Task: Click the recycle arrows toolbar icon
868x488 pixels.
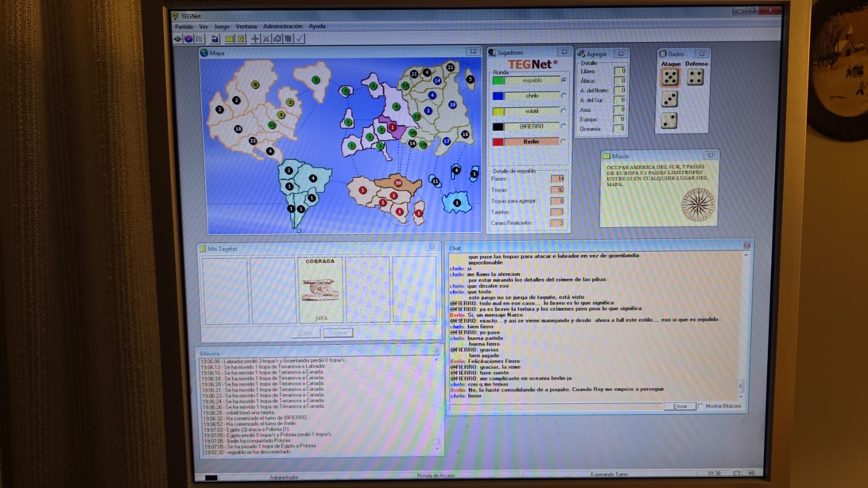Action: [277, 39]
